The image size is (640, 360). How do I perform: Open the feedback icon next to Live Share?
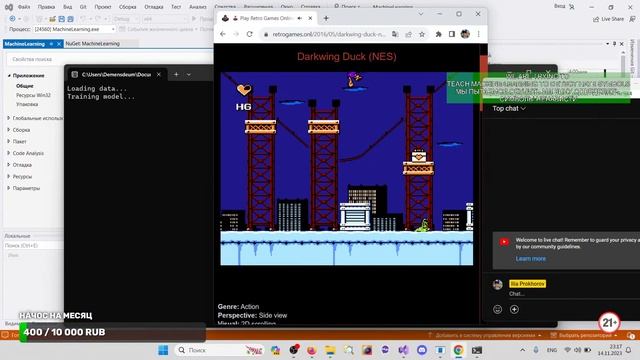(x=632, y=19)
